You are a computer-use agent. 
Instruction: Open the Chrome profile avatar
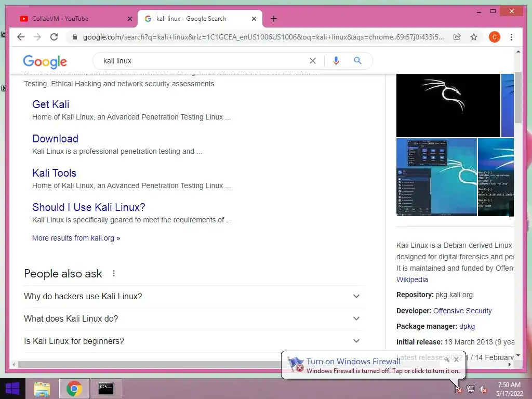click(x=495, y=37)
